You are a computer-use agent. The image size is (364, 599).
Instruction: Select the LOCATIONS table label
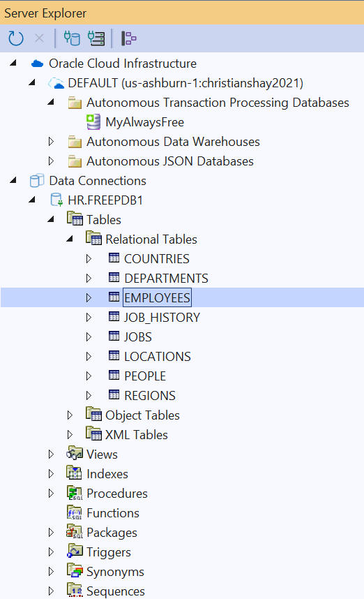(x=157, y=357)
